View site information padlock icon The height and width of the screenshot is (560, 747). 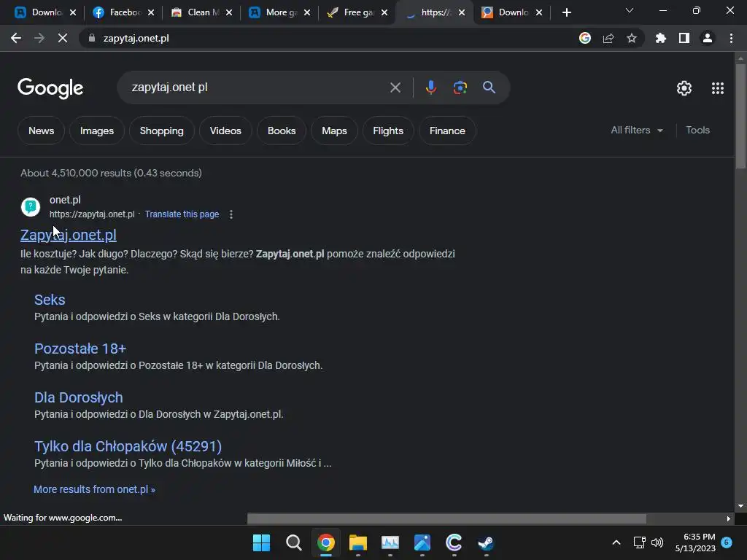tap(92, 38)
